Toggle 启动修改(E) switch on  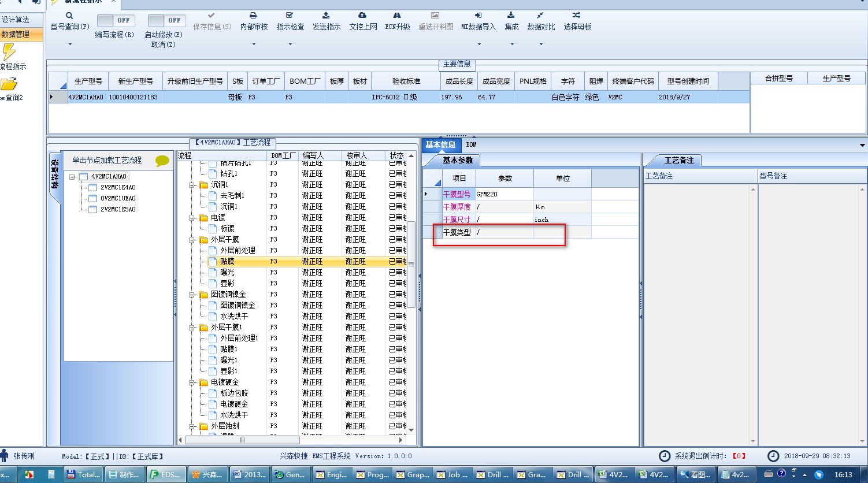[166, 21]
